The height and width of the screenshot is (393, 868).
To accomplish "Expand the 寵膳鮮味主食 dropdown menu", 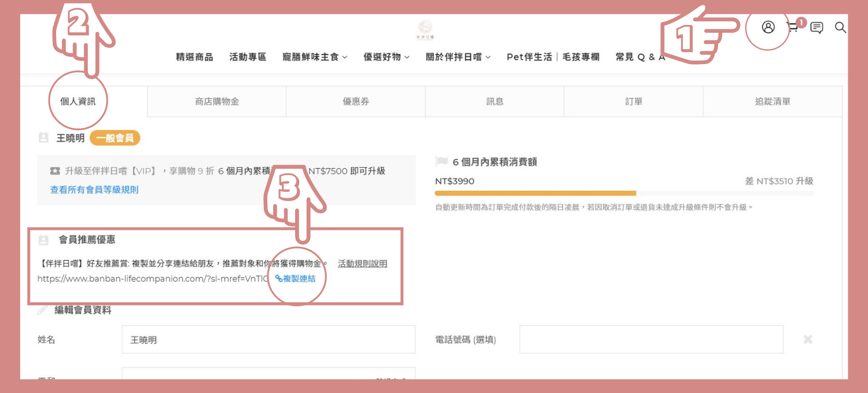I will 315,57.
